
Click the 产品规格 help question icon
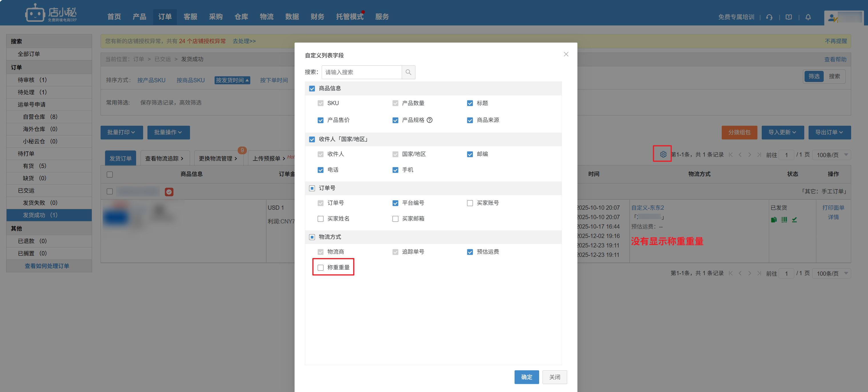pyautogui.click(x=430, y=120)
